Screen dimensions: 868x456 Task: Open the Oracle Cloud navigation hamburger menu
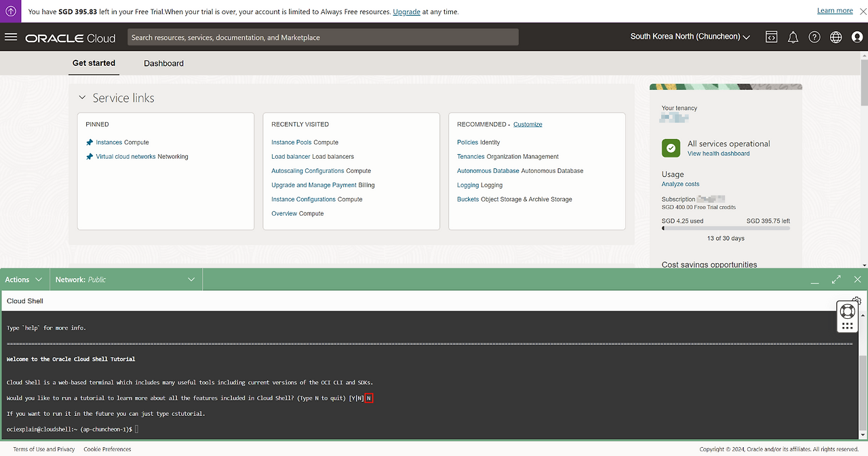11,37
